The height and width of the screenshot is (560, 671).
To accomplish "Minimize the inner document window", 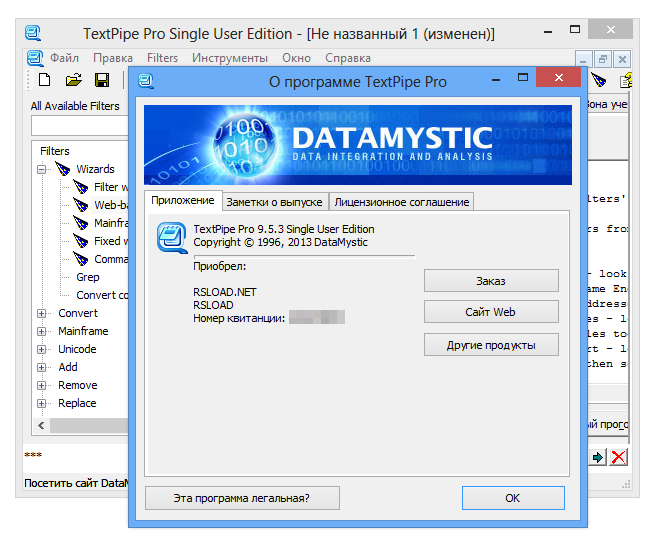I will [583, 59].
